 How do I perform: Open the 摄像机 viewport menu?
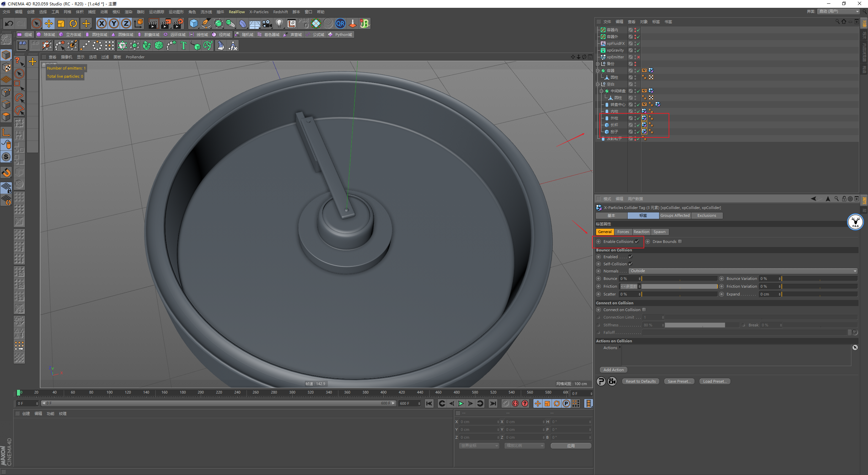coord(66,57)
